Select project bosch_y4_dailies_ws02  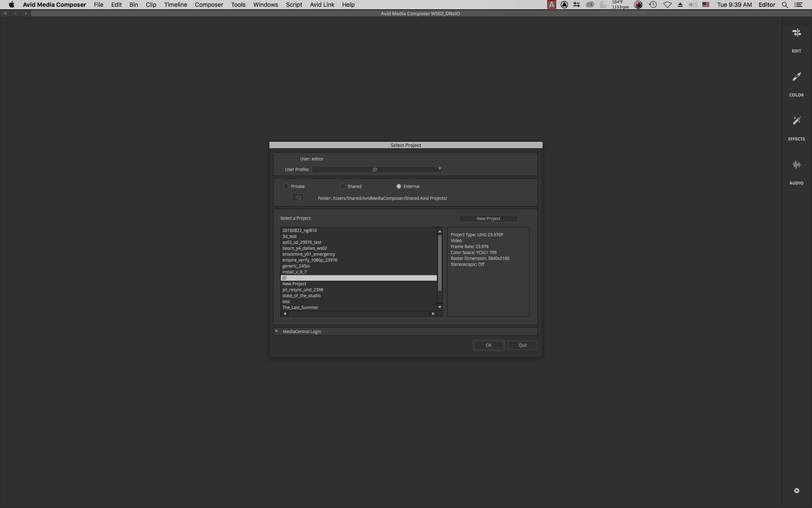(x=359, y=248)
